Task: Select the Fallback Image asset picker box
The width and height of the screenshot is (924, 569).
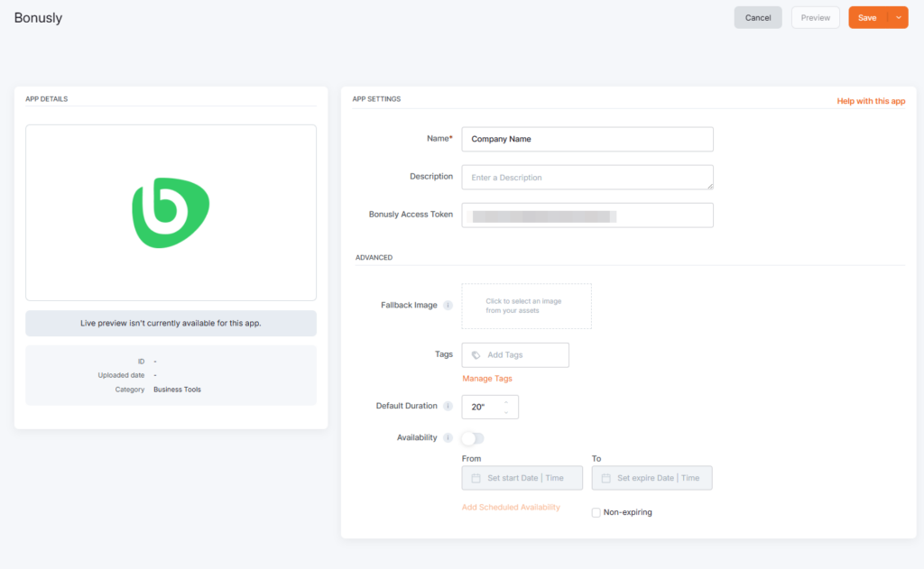Action: click(526, 306)
